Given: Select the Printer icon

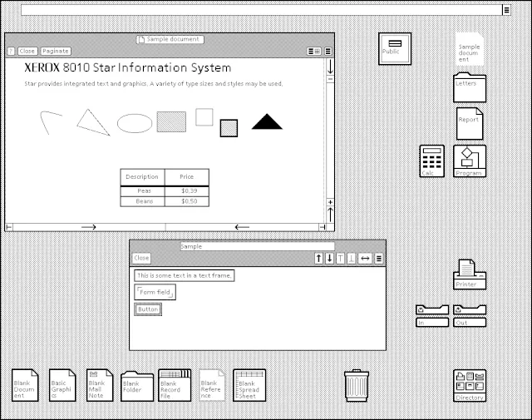Looking at the screenshot, I should 470,274.
